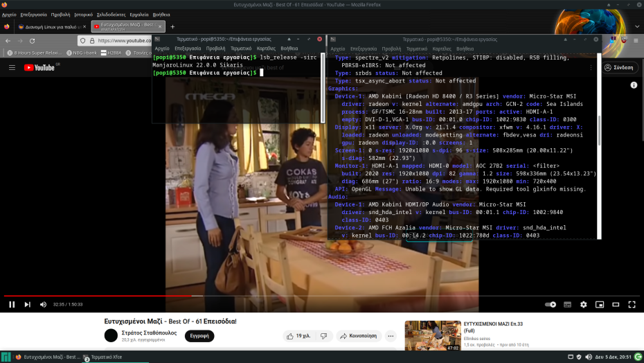
Task: Open the YouTube hamburger guide menu
Action: point(12,67)
